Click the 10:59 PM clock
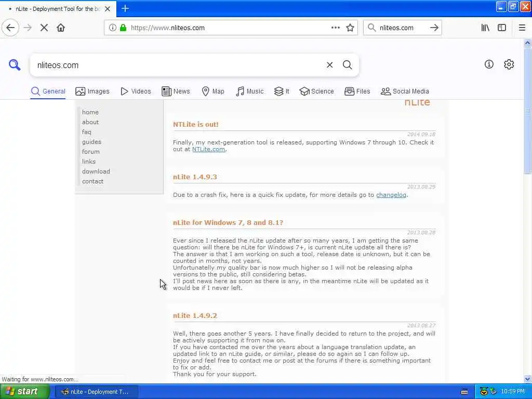The height and width of the screenshot is (399, 532). click(x=513, y=392)
